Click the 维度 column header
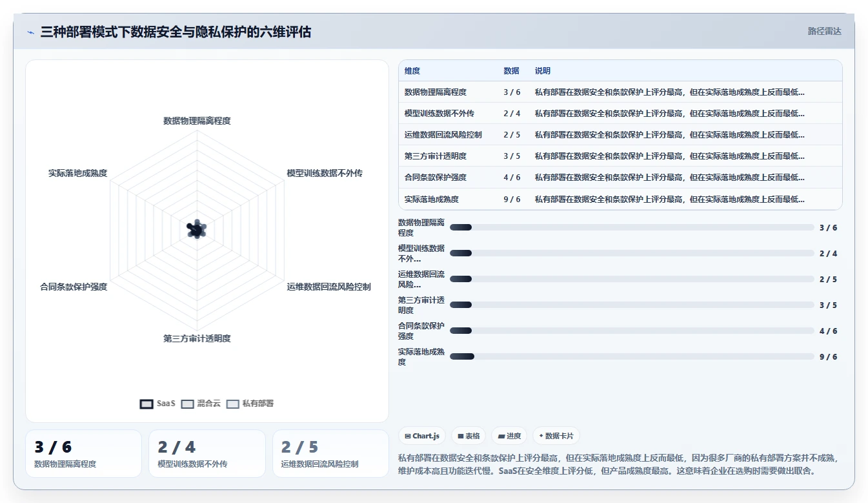The height and width of the screenshot is (503, 868). [412, 71]
